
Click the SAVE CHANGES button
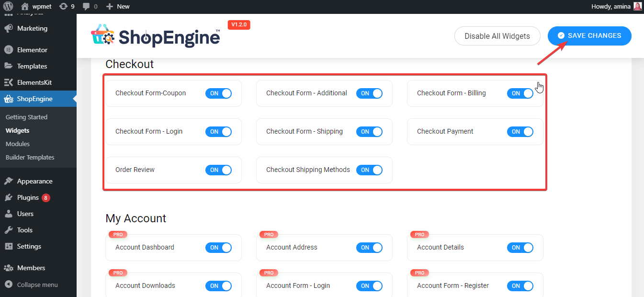click(x=589, y=36)
